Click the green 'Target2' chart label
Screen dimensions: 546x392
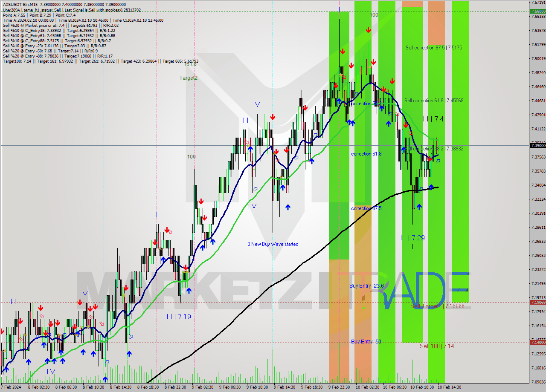click(x=188, y=78)
